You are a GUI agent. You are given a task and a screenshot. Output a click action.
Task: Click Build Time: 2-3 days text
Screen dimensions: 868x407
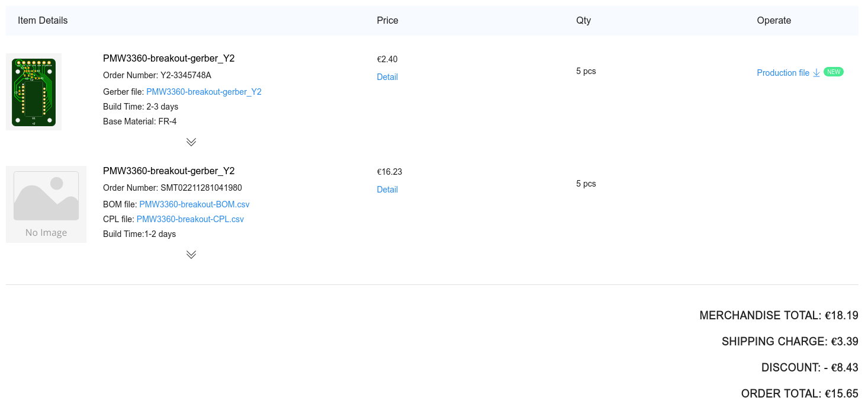(x=140, y=107)
